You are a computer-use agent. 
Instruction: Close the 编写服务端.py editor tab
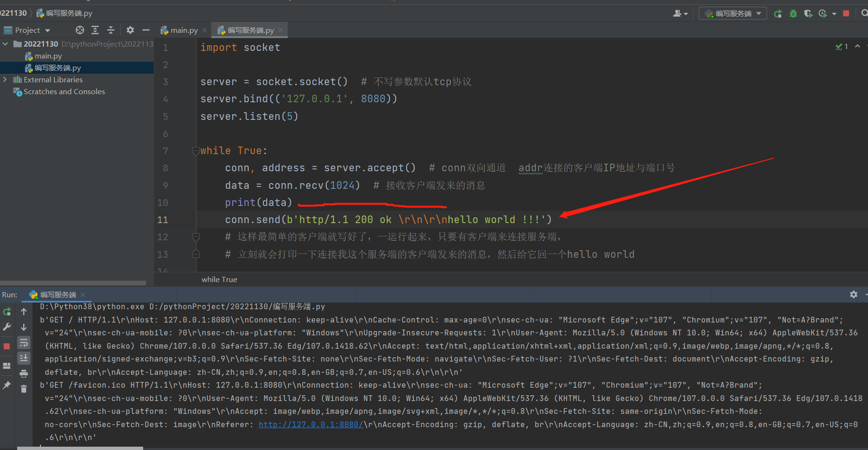[x=281, y=30]
